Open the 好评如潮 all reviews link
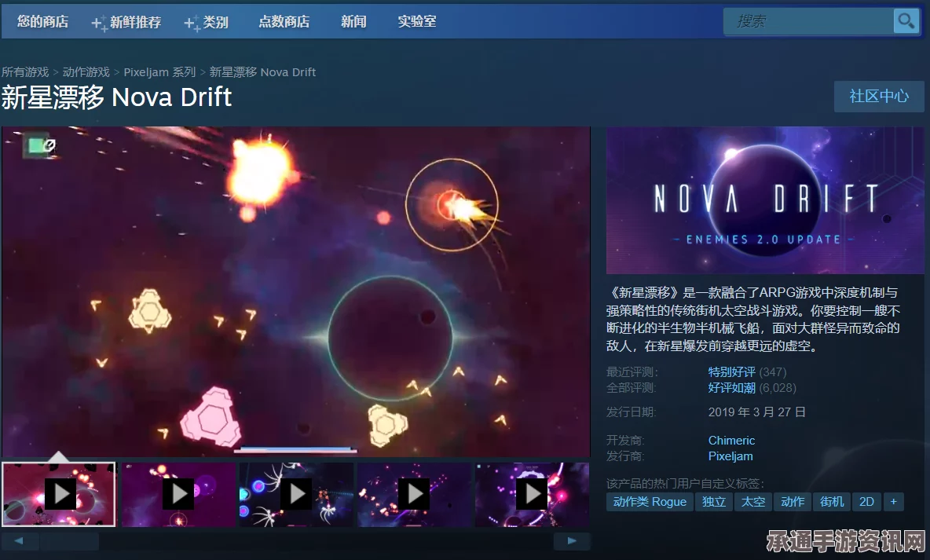This screenshot has width=930, height=560. pos(731,388)
